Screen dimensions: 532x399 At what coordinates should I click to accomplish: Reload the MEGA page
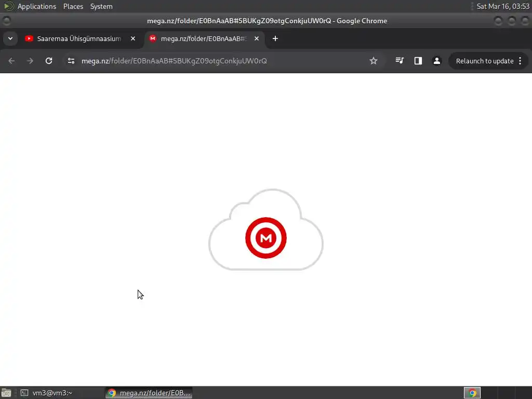point(49,61)
